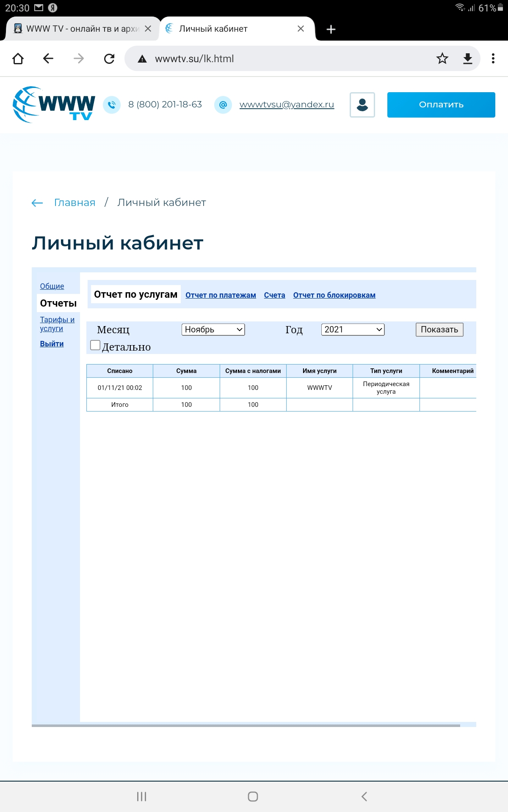Click the WWW TV logo
This screenshot has height=812, width=508.
coord(54,104)
